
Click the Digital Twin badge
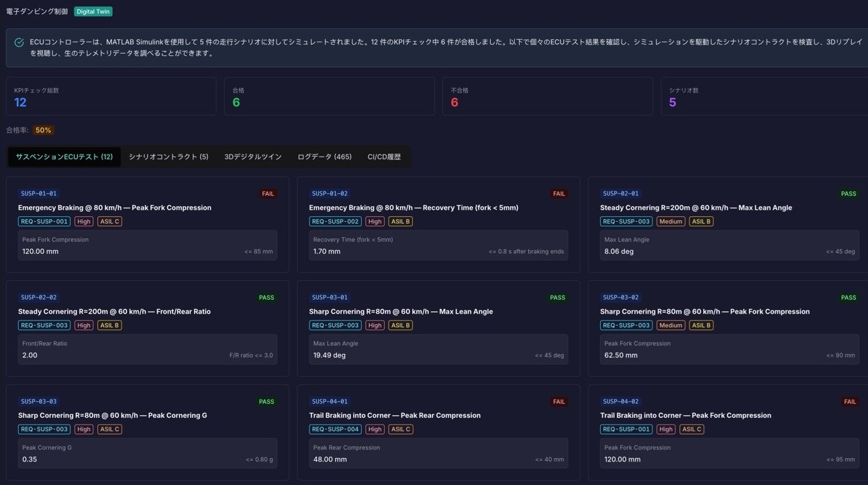(93, 11)
